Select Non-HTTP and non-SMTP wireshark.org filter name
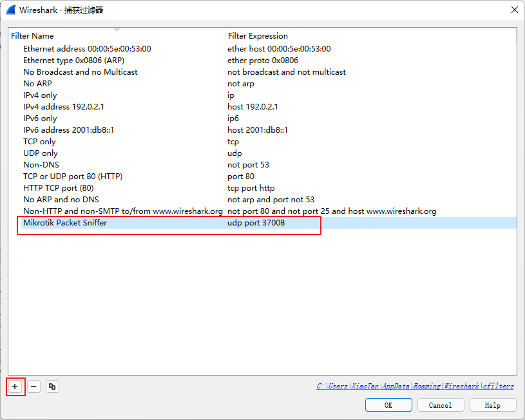The width and height of the screenshot is (525, 420). tap(123, 211)
